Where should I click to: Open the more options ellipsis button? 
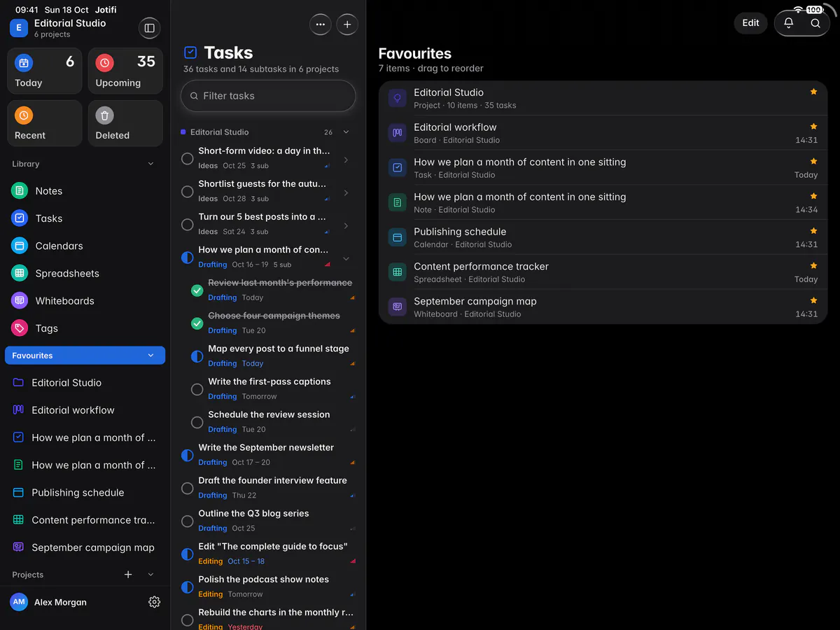(x=321, y=24)
